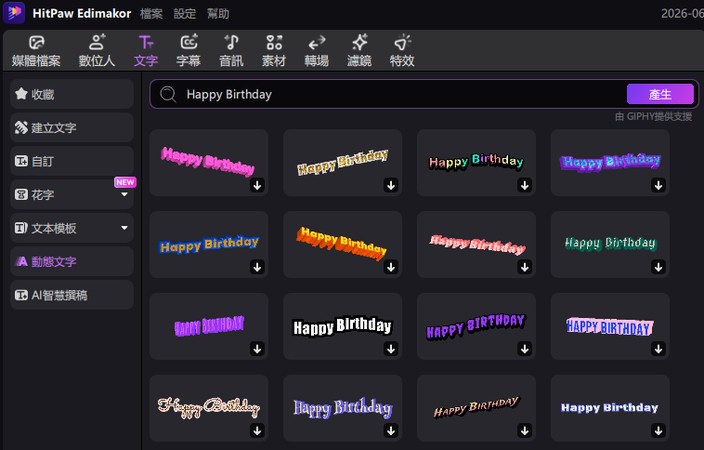
Task: Download the gold outlined Happy Birthday text
Action: (x=391, y=185)
